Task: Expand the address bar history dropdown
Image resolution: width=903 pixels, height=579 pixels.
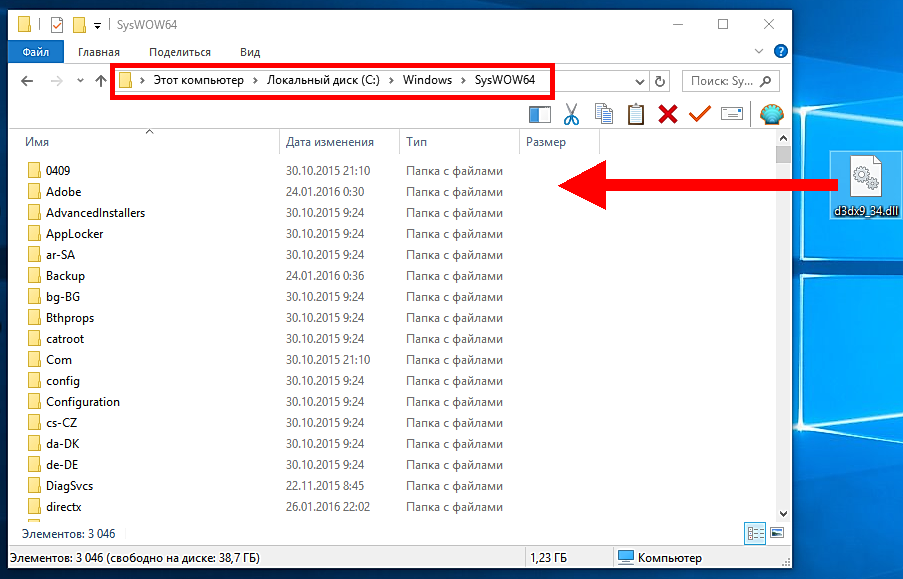Action: click(640, 81)
